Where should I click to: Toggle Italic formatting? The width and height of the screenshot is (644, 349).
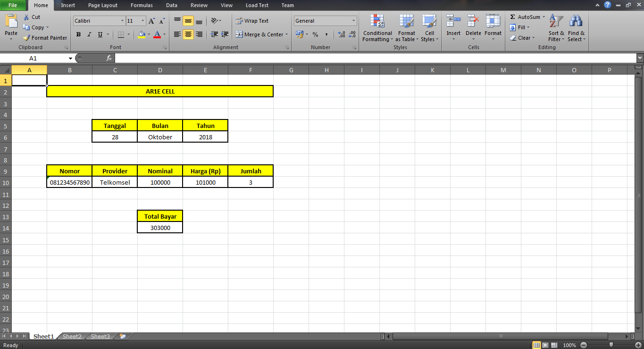point(89,34)
